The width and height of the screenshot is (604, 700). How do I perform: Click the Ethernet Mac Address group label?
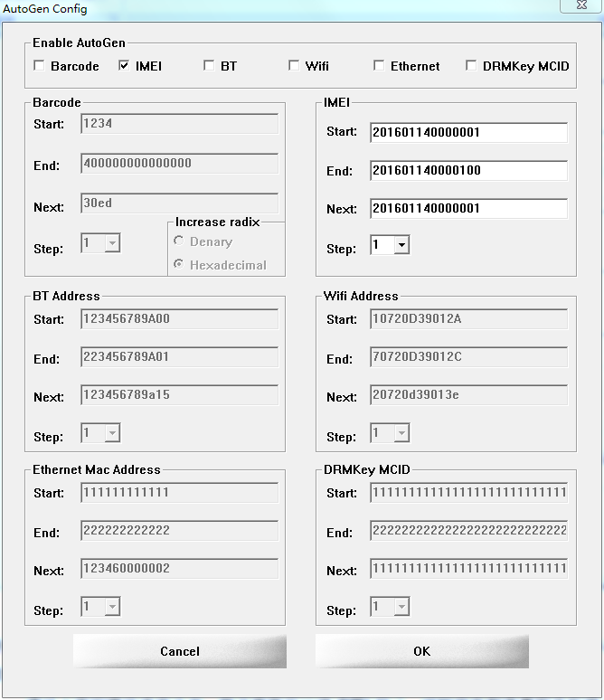[97, 469]
